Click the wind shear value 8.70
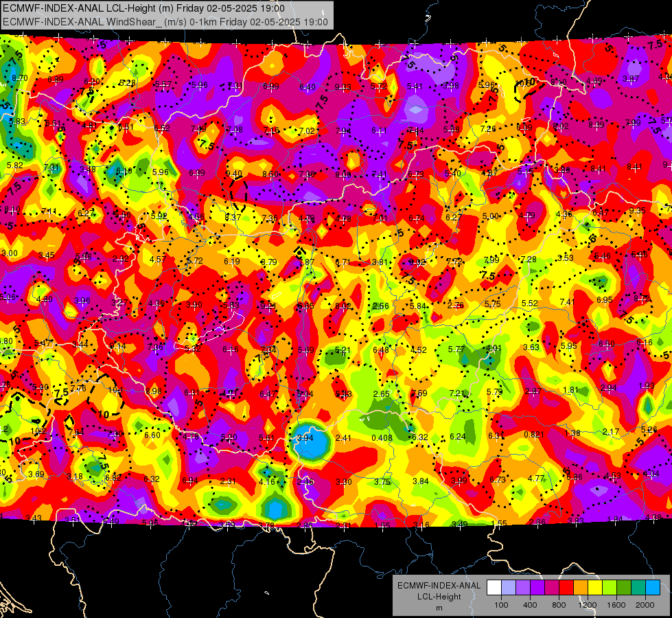The width and height of the screenshot is (672, 618). [x=20, y=78]
